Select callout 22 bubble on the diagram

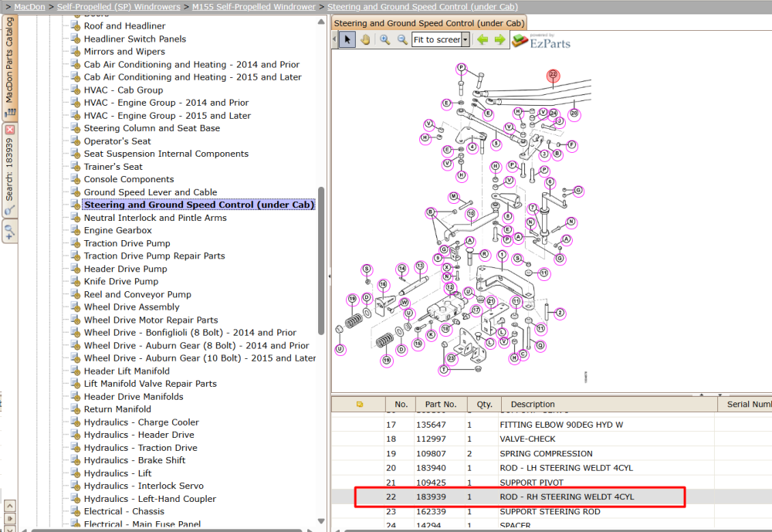coord(553,75)
